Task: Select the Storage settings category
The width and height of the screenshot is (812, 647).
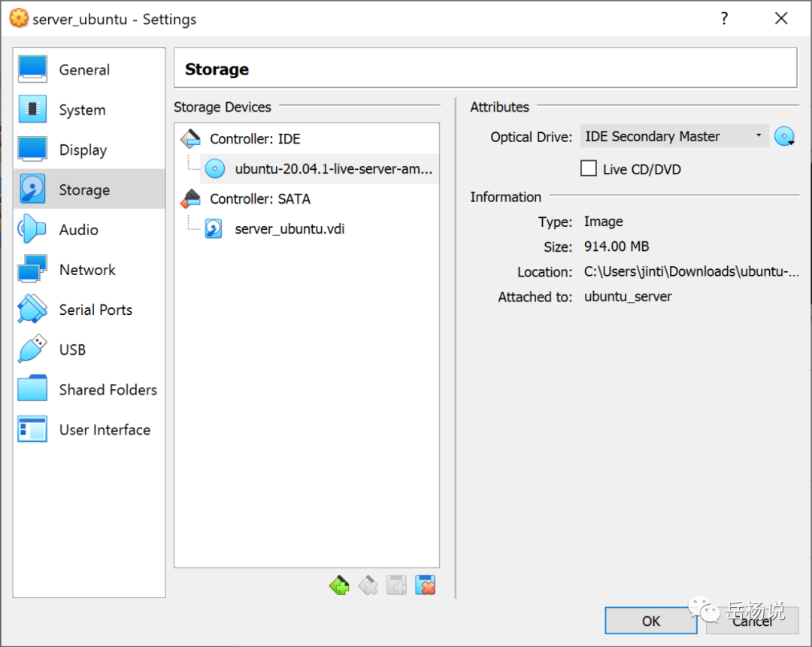Action: [x=89, y=189]
